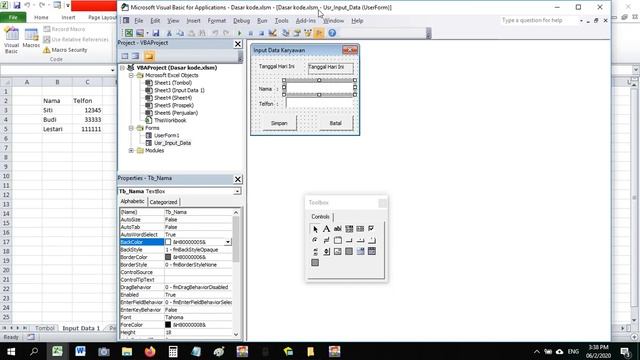Collapse the Forms folder in project tree
Viewport: 640px width, 360px height.
point(131,128)
